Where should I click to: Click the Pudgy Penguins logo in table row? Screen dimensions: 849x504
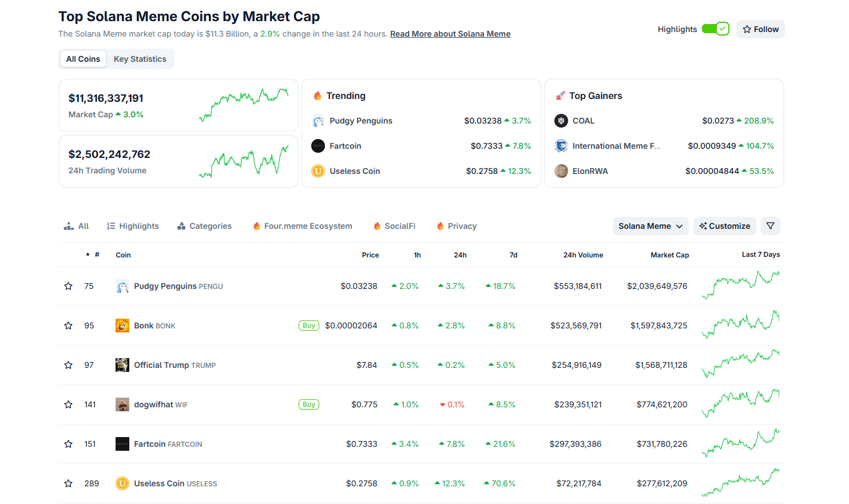pyautogui.click(x=122, y=286)
